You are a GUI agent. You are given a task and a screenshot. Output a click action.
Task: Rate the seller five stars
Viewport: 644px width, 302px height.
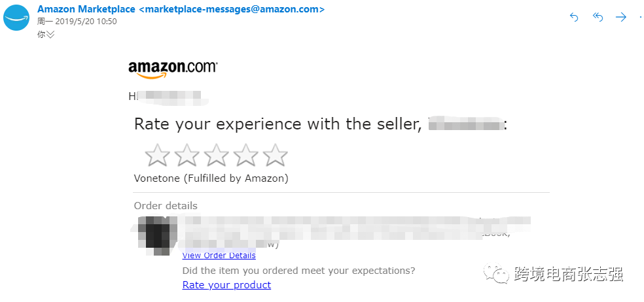coord(275,156)
